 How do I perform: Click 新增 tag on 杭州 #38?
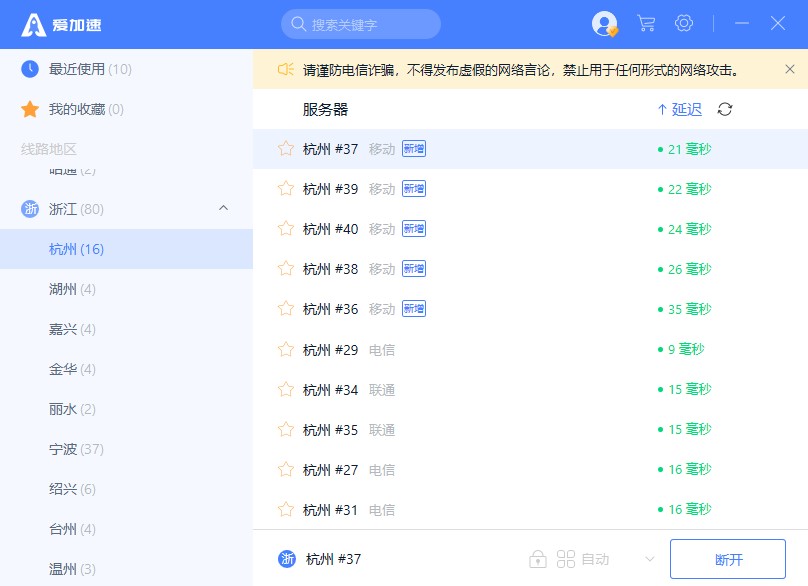pos(414,269)
